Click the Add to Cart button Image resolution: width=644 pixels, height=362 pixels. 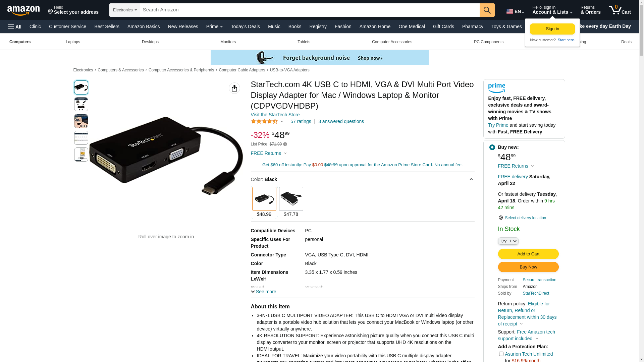pos(528,254)
